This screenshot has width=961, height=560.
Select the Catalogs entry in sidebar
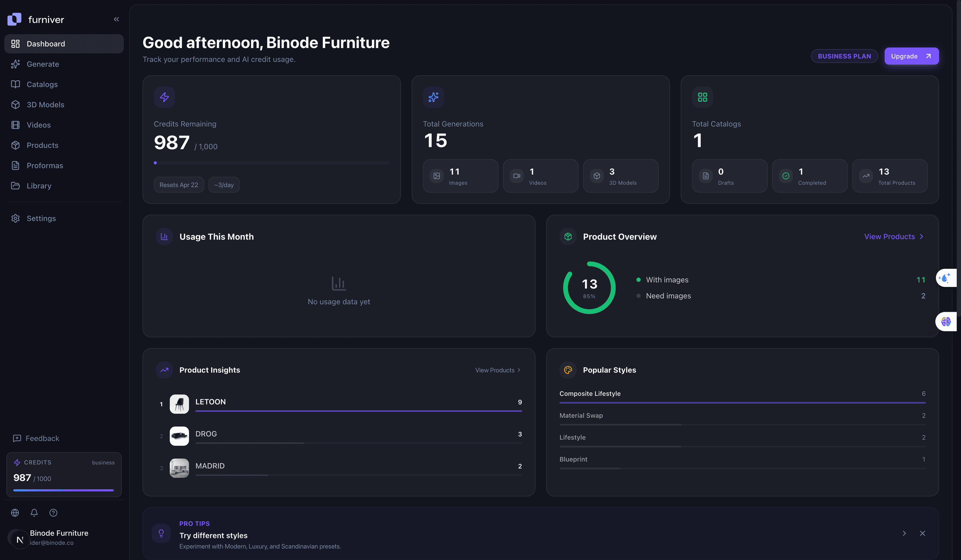click(x=42, y=84)
